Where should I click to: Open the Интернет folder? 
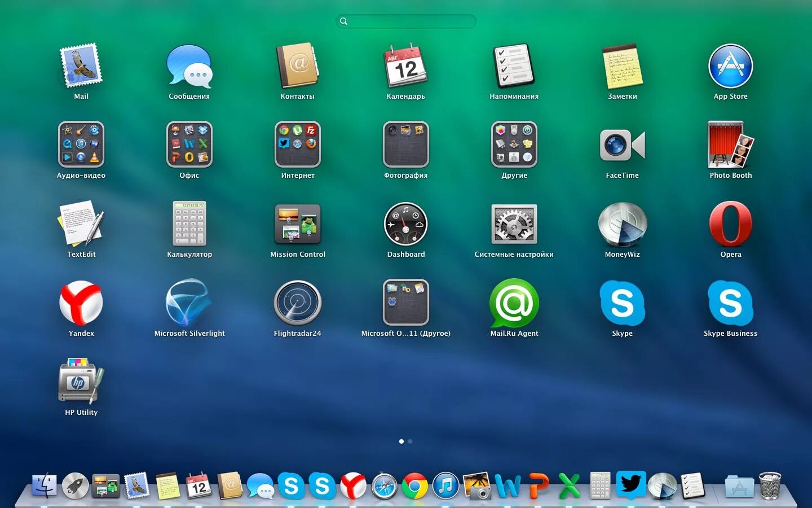coord(298,144)
